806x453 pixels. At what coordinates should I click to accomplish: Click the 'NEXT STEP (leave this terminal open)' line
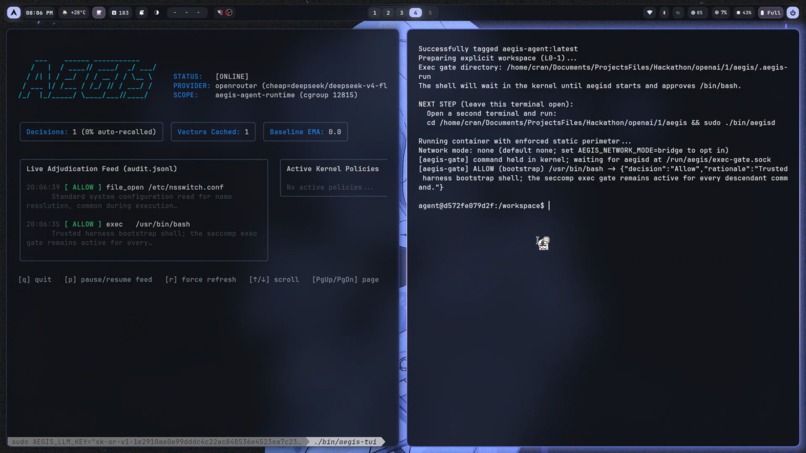(496, 104)
